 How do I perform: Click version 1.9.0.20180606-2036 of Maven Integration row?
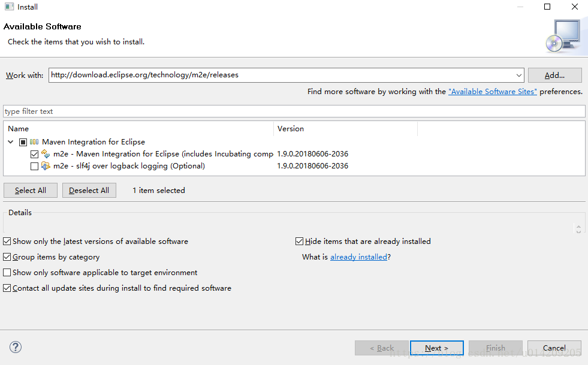pos(312,154)
